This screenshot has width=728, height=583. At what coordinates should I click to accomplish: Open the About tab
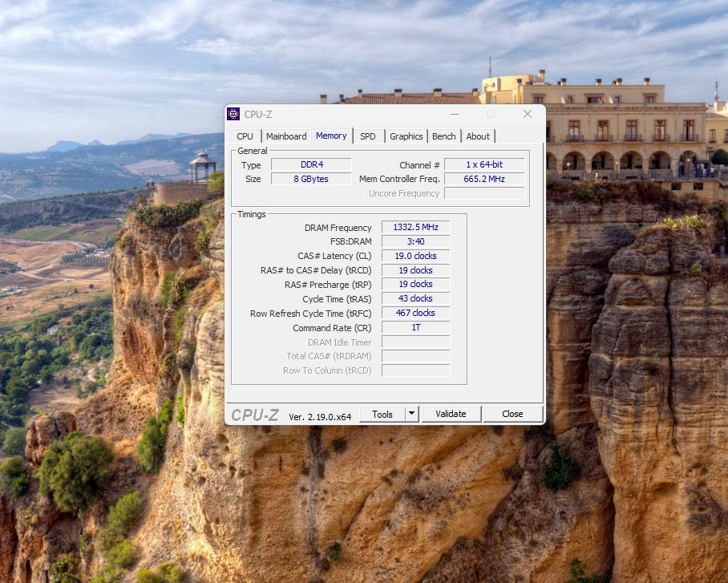(478, 136)
